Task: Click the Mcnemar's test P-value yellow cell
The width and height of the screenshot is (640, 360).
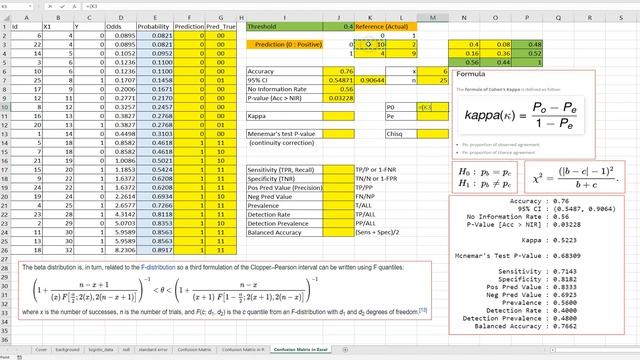Action: tap(338, 134)
